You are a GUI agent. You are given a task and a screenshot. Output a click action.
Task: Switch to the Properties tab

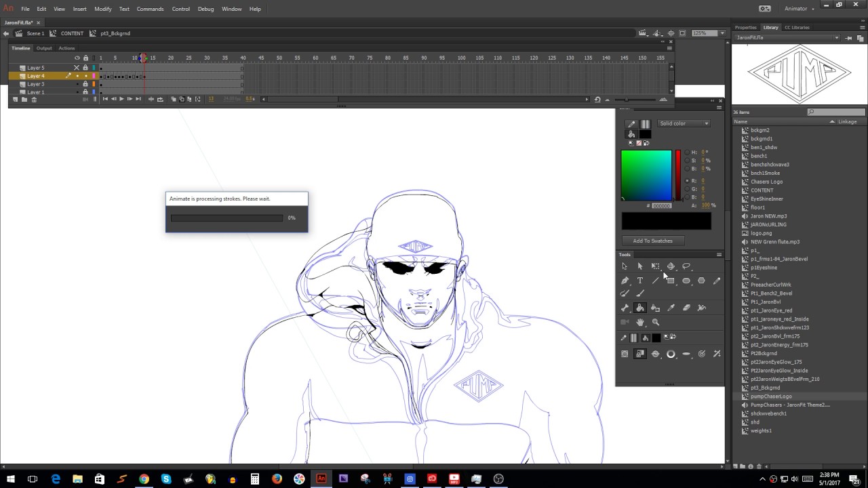pos(746,28)
